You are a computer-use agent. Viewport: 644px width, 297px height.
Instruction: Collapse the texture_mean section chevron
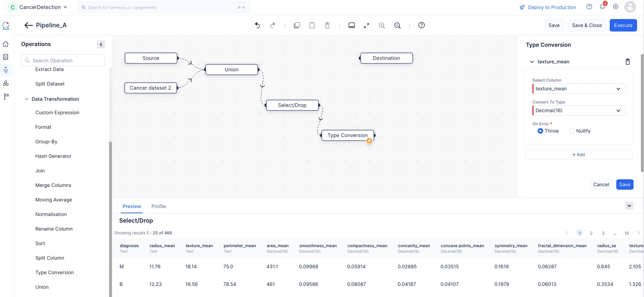[532, 62]
